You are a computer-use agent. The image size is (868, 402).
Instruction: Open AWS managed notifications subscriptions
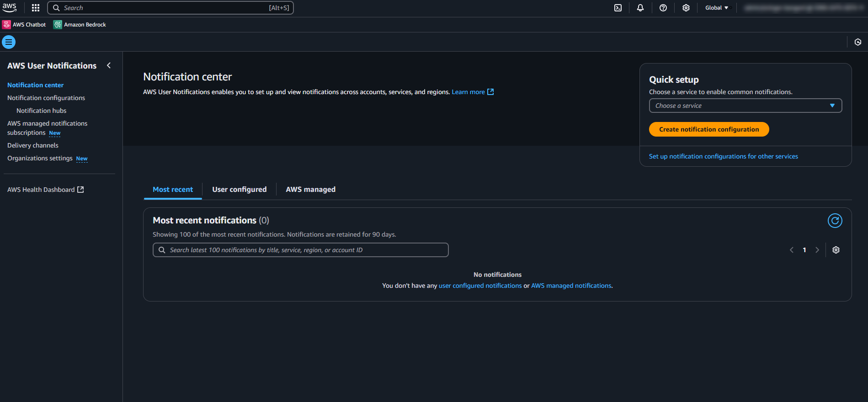point(47,128)
